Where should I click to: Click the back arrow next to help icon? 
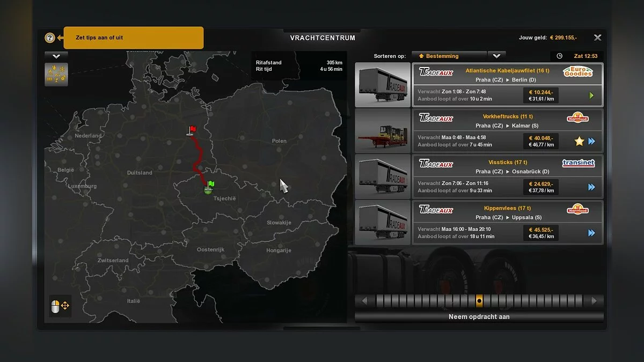click(x=59, y=38)
